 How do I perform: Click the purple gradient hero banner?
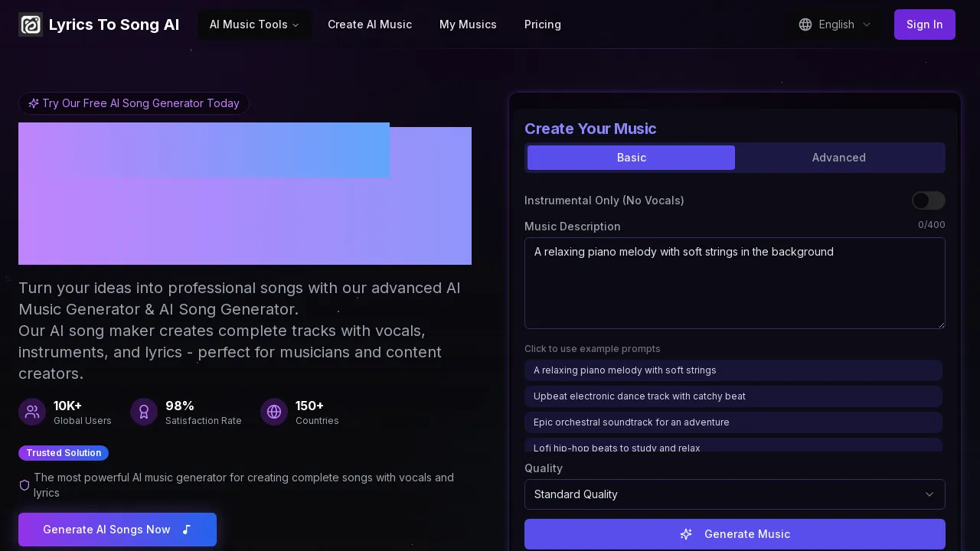(245, 194)
